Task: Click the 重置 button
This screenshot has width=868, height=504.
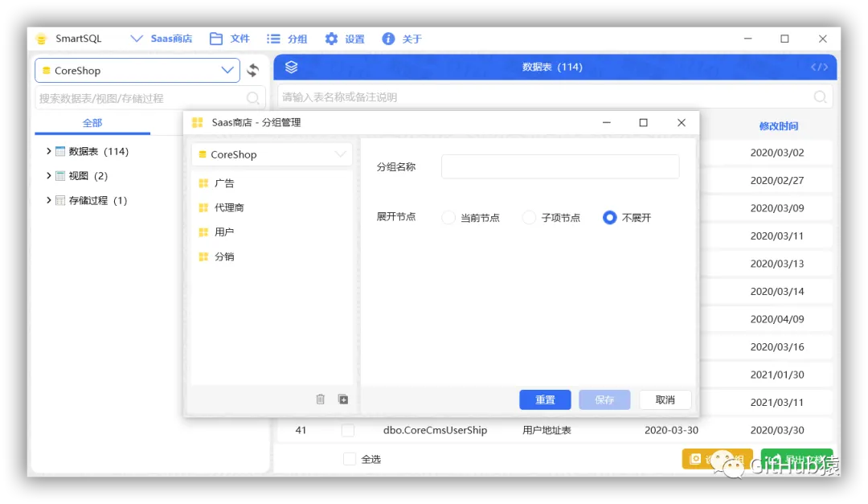Action: pos(545,400)
